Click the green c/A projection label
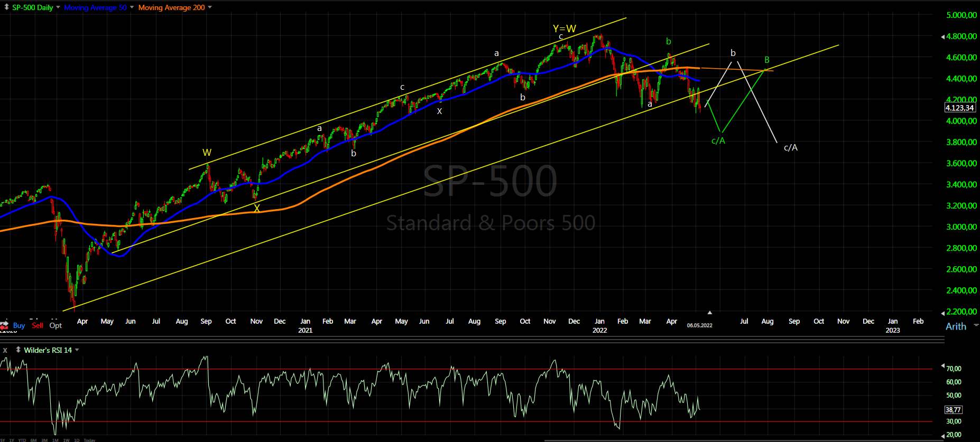The height and width of the screenshot is (442, 980). pyautogui.click(x=718, y=141)
